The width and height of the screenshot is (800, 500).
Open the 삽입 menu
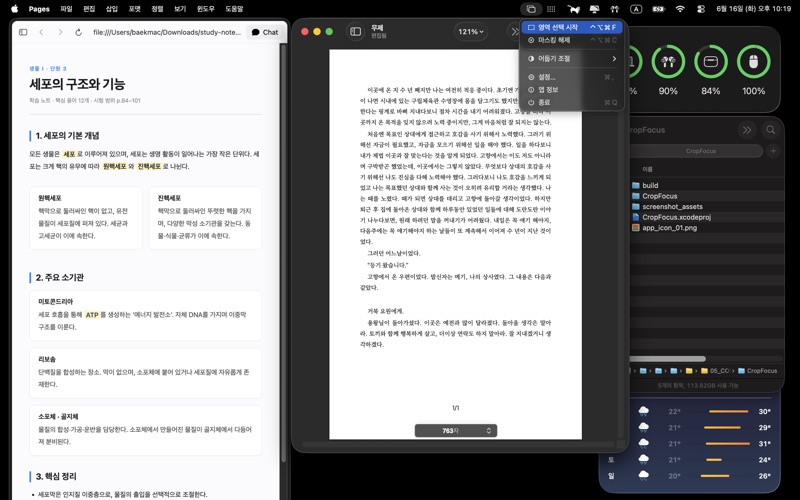112,9
